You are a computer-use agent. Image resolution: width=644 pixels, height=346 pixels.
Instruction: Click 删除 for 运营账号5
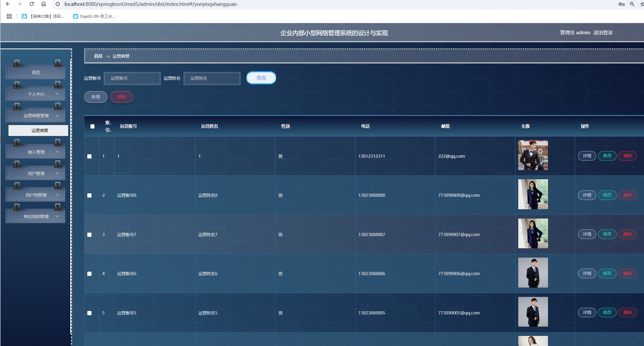(x=627, y=313)
